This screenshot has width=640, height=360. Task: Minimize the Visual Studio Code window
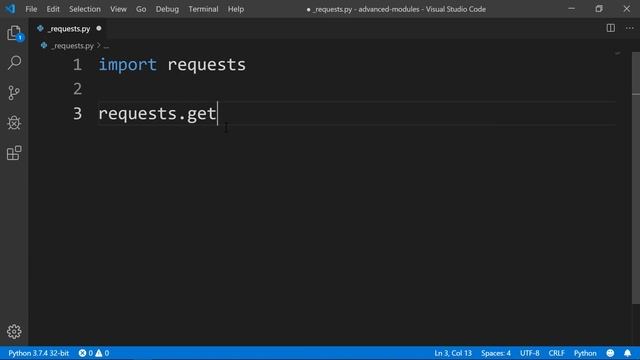571,9
